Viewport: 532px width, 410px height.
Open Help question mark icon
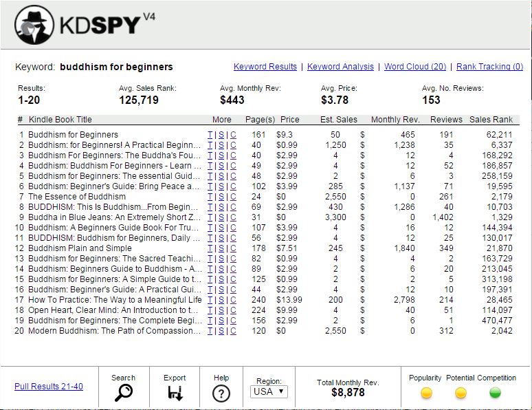221,393
